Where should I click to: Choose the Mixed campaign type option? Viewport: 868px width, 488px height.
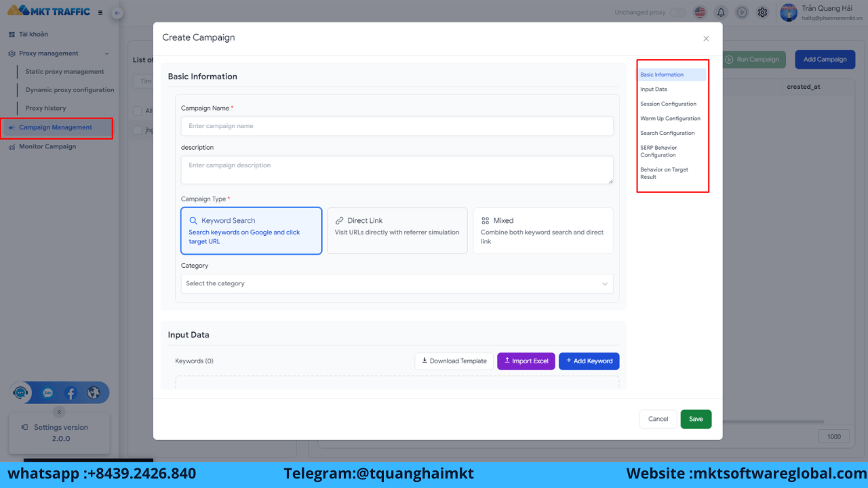tap(543, 230)
